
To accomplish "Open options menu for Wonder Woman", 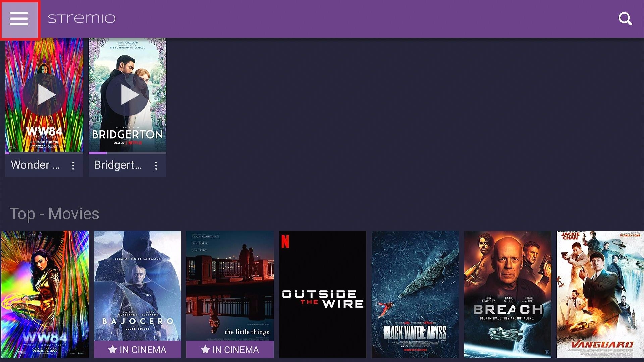I will [73, 165].
